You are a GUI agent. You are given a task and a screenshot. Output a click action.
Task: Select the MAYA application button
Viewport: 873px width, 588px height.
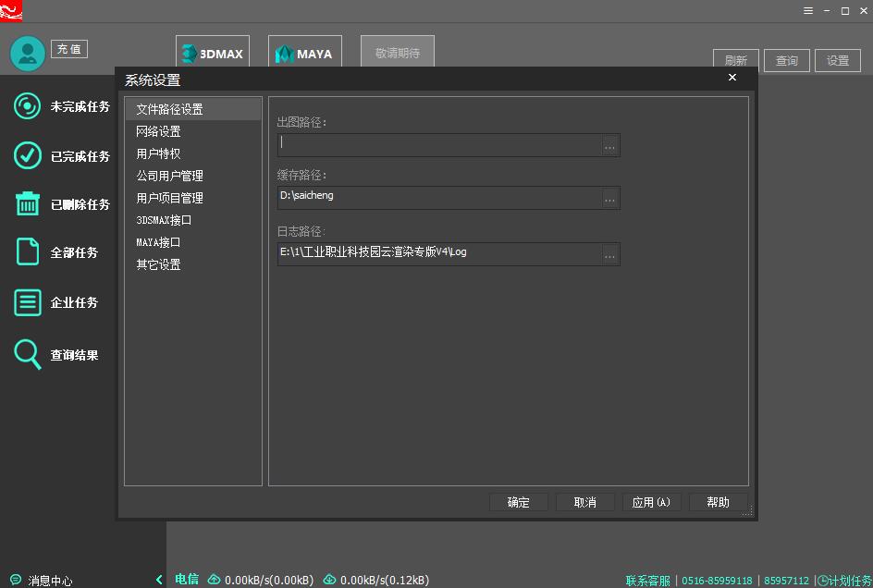click(x=305, y=54)
